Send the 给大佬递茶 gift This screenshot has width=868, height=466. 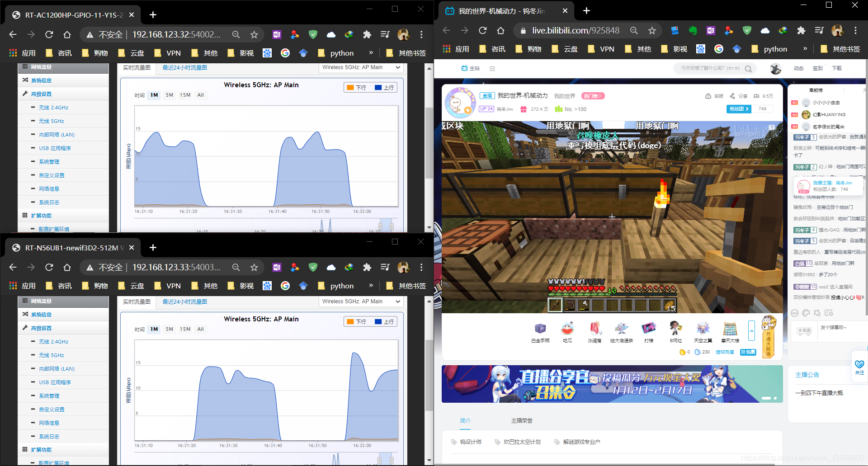click(x=622, y=333)
